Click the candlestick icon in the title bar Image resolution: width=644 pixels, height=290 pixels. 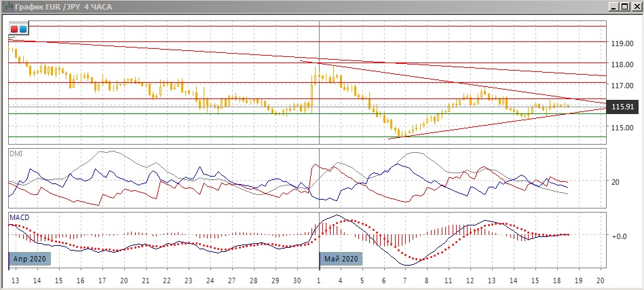(x=7, y=6)
